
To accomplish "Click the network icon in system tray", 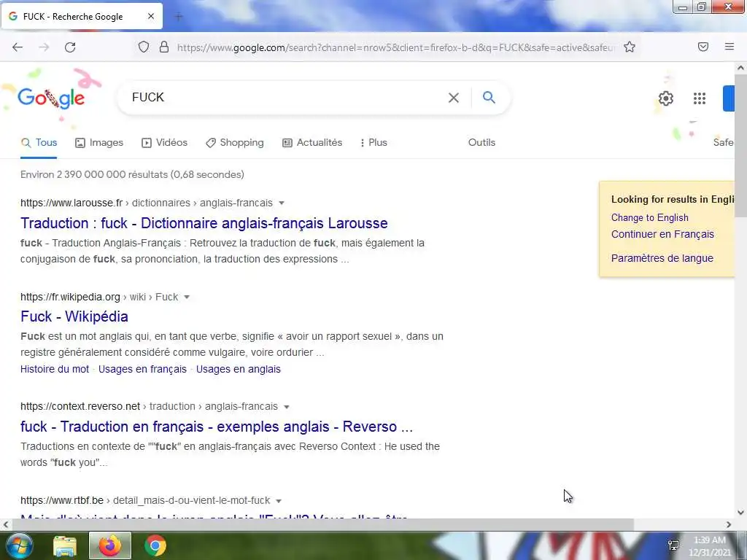I will tap(673, 545).
